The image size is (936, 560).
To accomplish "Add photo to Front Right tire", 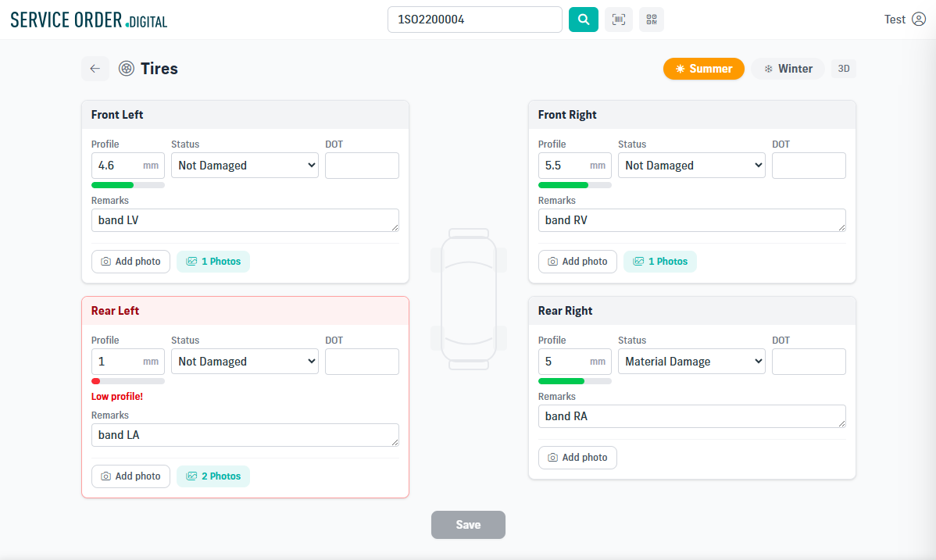I will [x=577, y=262].
